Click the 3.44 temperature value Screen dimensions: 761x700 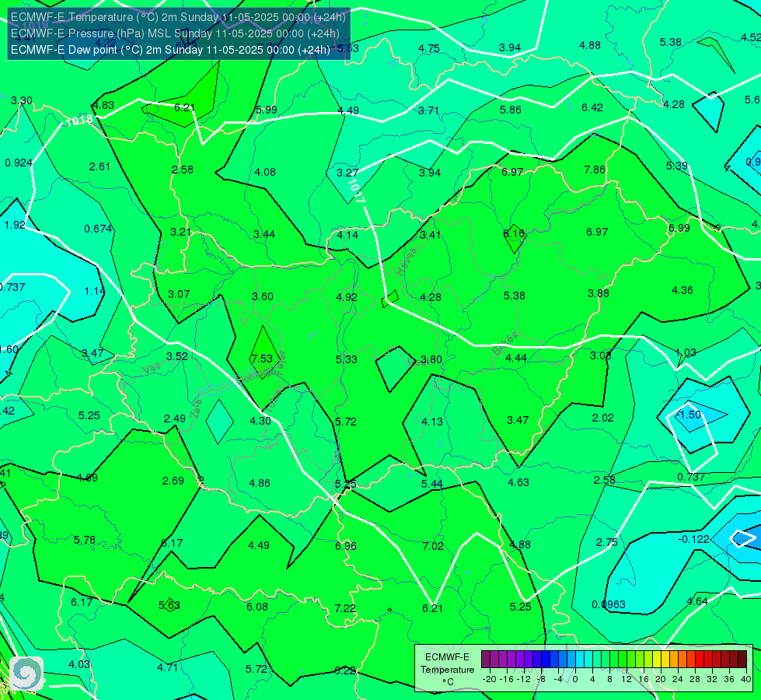coord(264,234)
